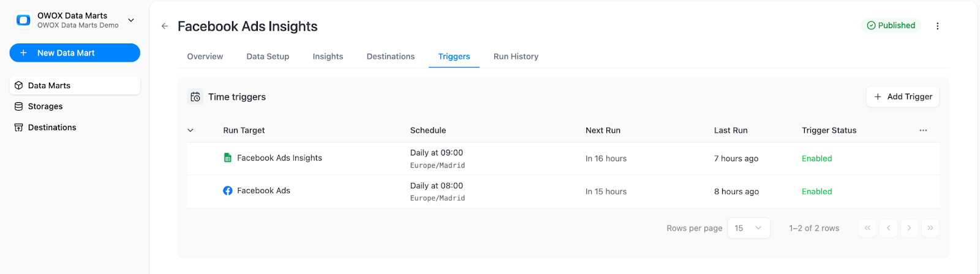
Task: Click the OWOX Data Marts logo icon
Action: [x=23, y=20]
